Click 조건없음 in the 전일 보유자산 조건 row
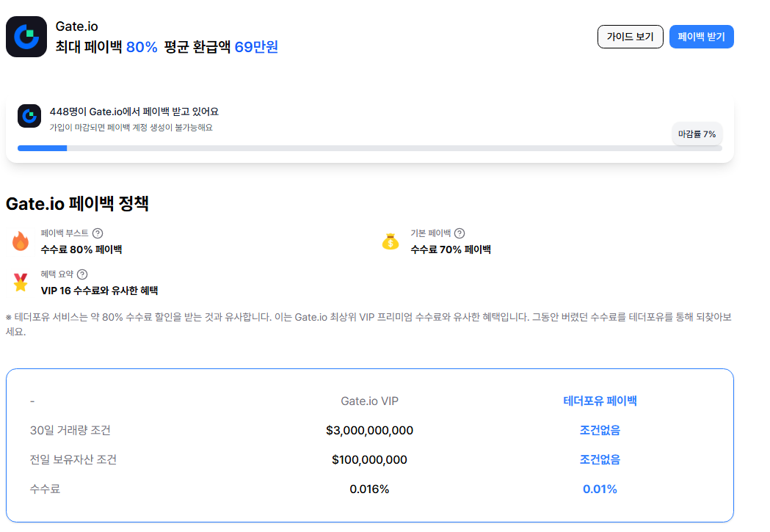The image size is (770, 532). pos(600,460)
